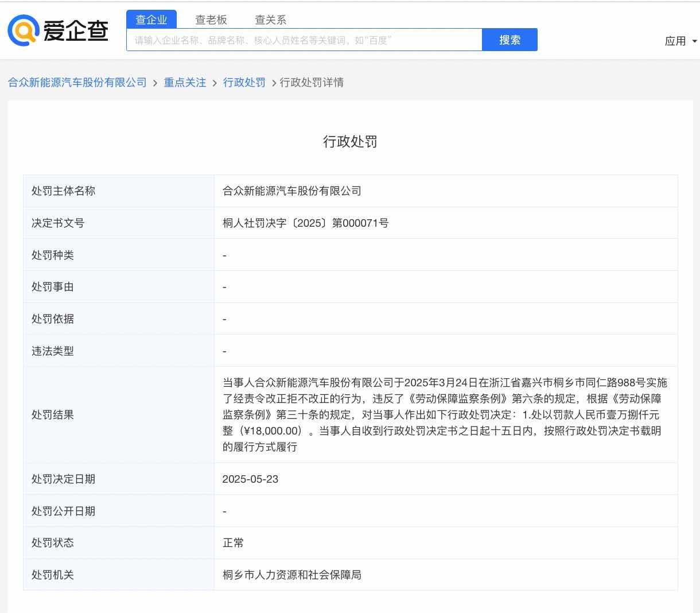This screenshot has height=613, width=700.
Task: Click the 行政处罚 page heading
Action: [350, 142]
